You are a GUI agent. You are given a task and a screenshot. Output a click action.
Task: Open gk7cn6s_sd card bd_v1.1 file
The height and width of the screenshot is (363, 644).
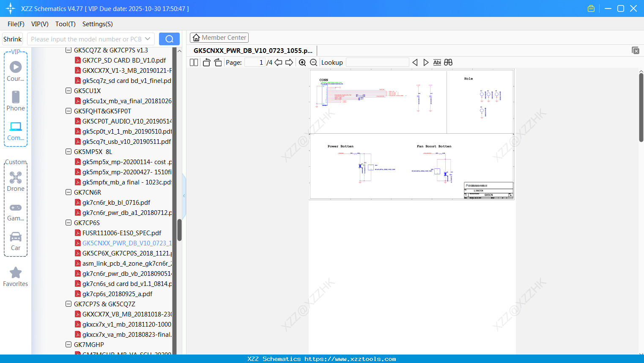click(x=123, y=284)
